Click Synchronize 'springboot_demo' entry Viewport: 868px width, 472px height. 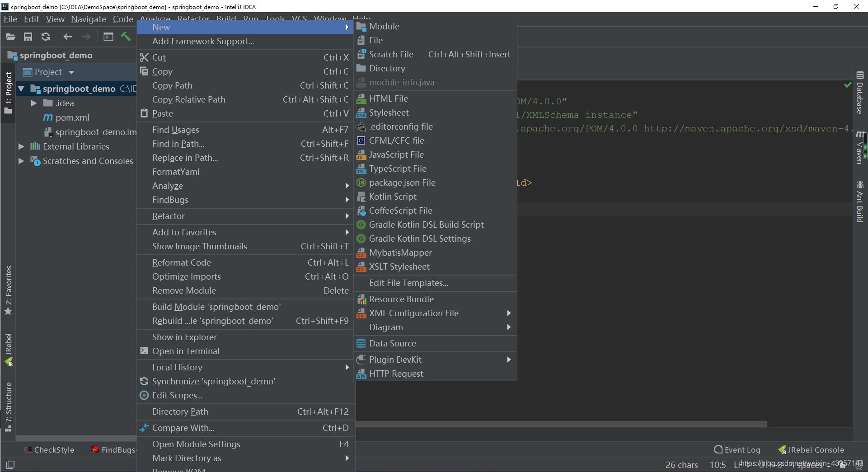(245, 382)
